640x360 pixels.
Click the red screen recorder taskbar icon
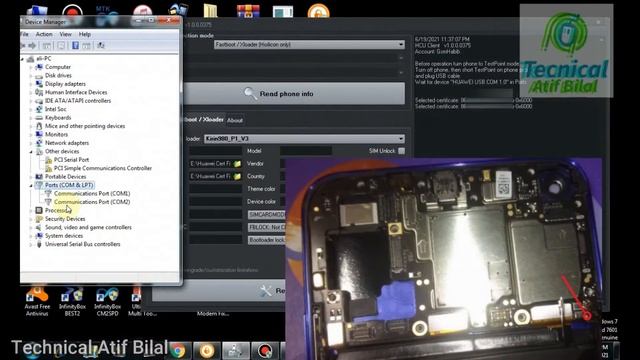pos(265,351)
